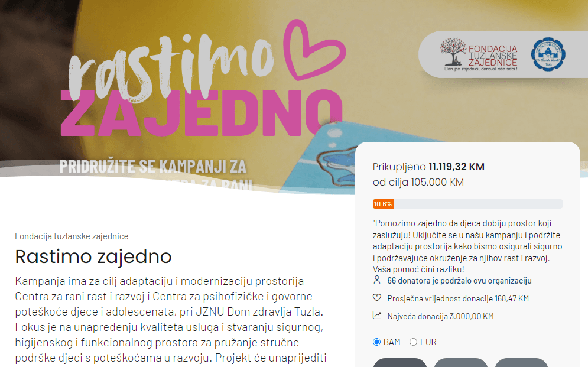This screenshot has height=367, width=588.
Task: Click the orange 10.6% progress bar
Action: pyautogui.click(x=383, y=204)
